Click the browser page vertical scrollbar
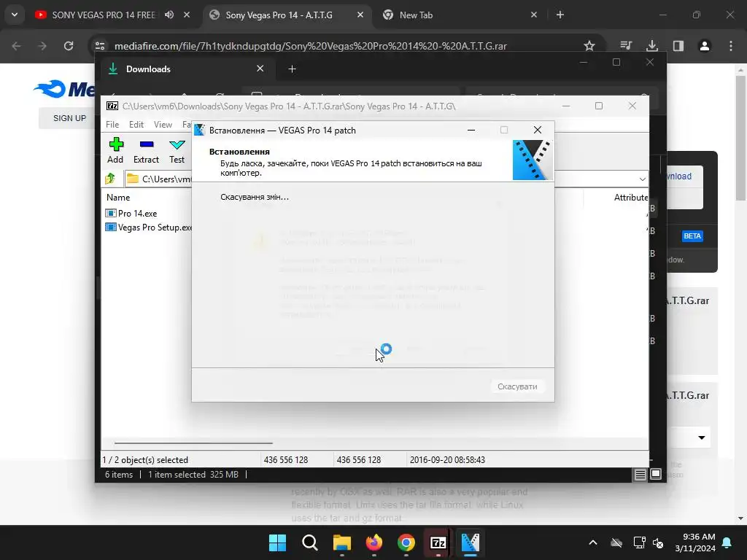This screenshot has width=747, height=560. tap(740, 138)
